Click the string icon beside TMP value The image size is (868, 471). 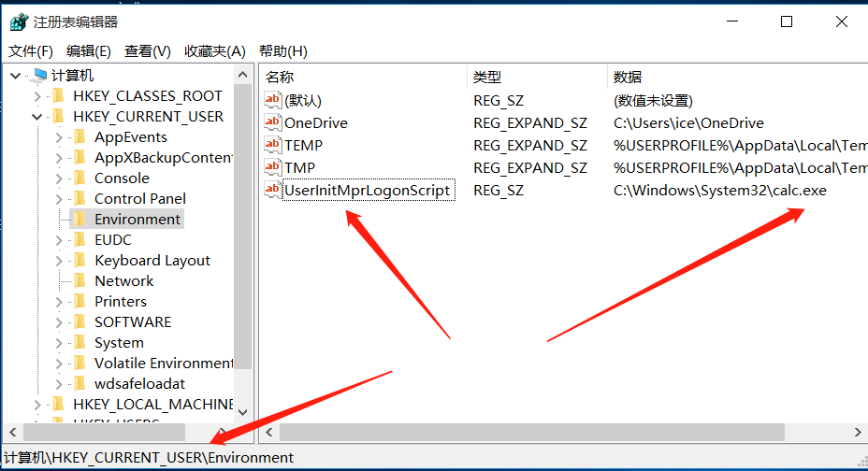pyautogui.click(x=272, y=167)
